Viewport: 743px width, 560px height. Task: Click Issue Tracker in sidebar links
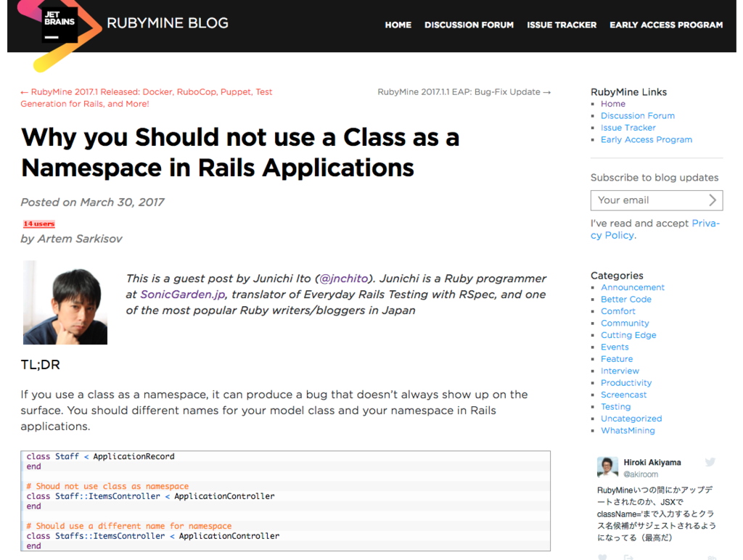point(628,128)
